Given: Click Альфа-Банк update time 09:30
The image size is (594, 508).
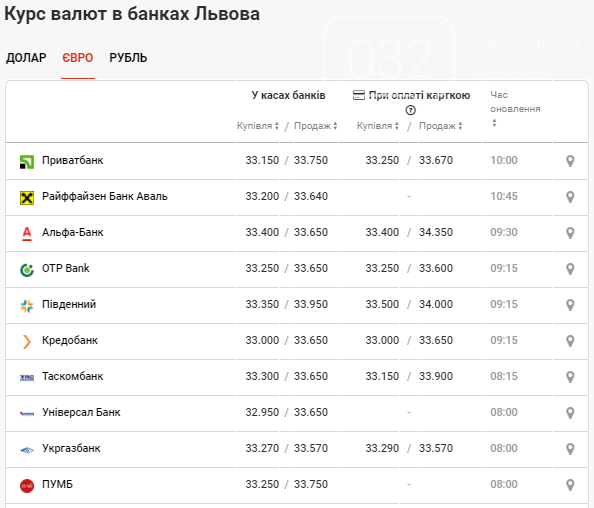Looking at the screenshot, I should tap(504, 233).
